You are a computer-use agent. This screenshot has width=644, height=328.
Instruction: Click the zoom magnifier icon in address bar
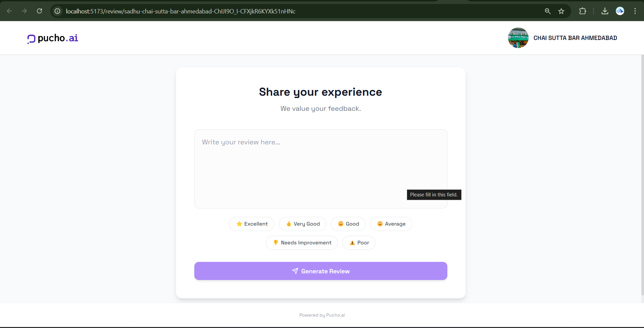548,11
